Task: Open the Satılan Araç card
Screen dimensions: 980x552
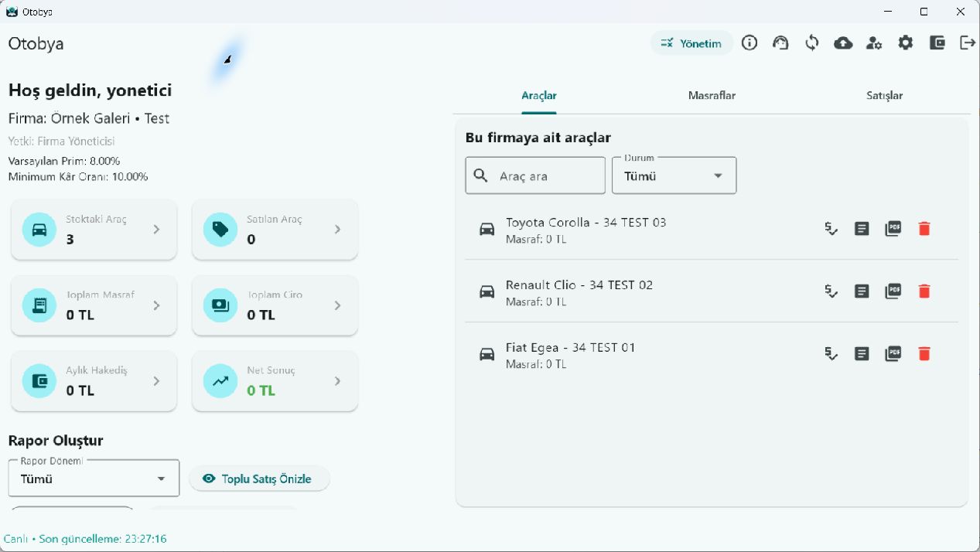Action: (275, 230)
